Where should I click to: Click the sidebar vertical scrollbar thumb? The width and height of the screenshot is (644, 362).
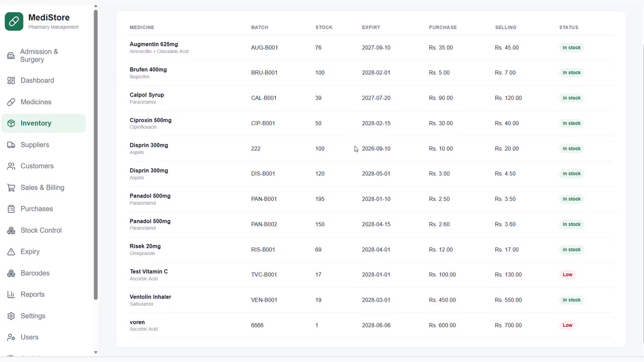pyautogui.click(x=96, y=155)
